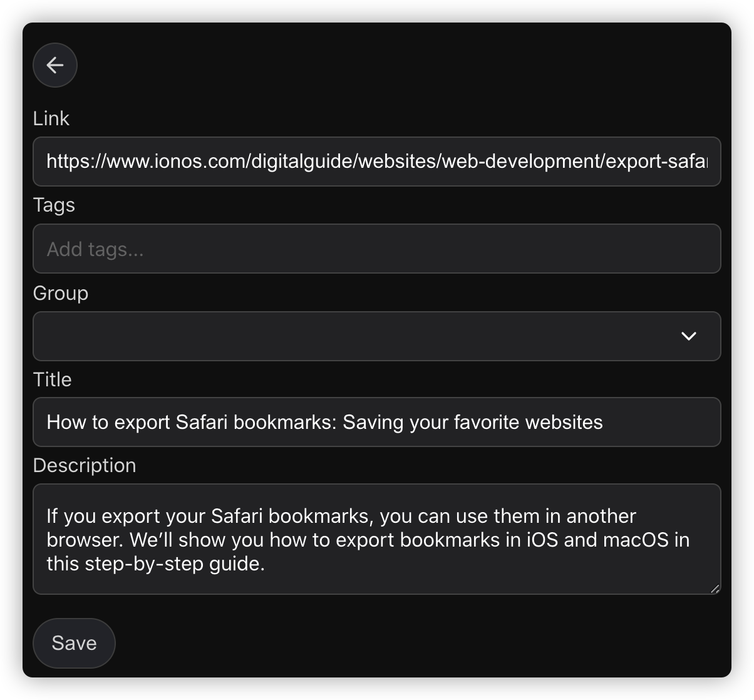Focus the Link URL input field
The image size is (754, 700).
376,162
